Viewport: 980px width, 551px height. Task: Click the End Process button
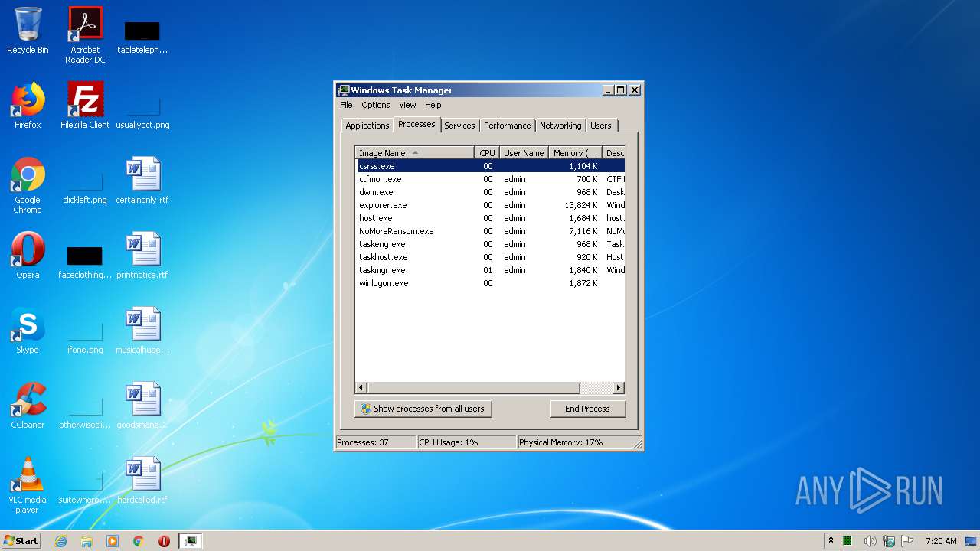coord(587,409)
